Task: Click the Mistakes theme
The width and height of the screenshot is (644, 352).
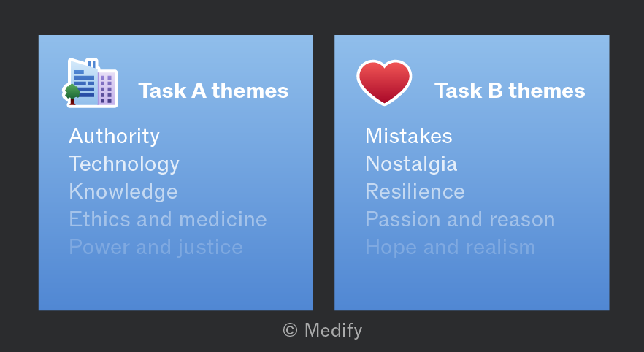Action: point(409,136)
